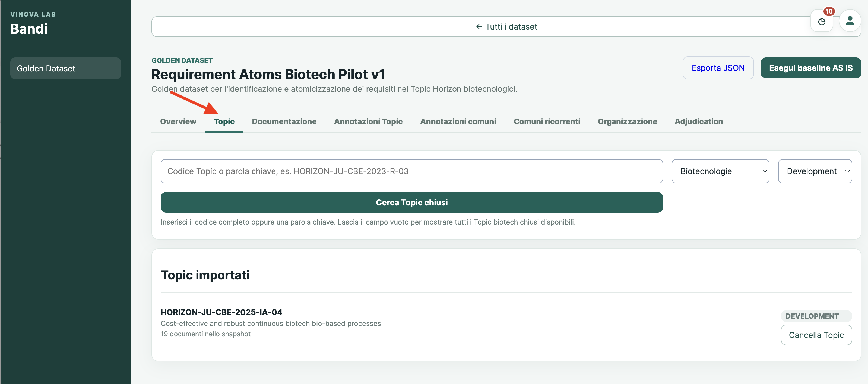
Task: Open the user profile avatar icon
Action: [x=850, y=21]
